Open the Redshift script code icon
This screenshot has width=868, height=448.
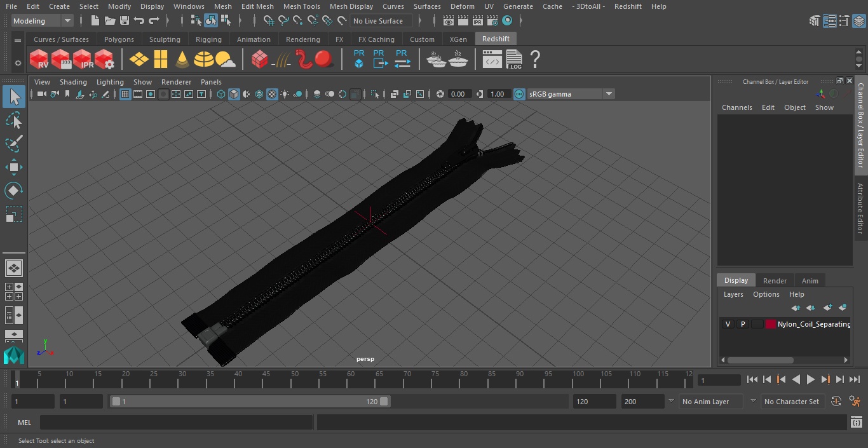point(492,60)
